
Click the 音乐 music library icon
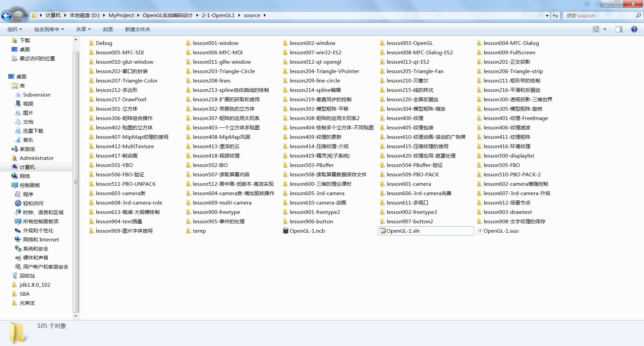point(18,140)
